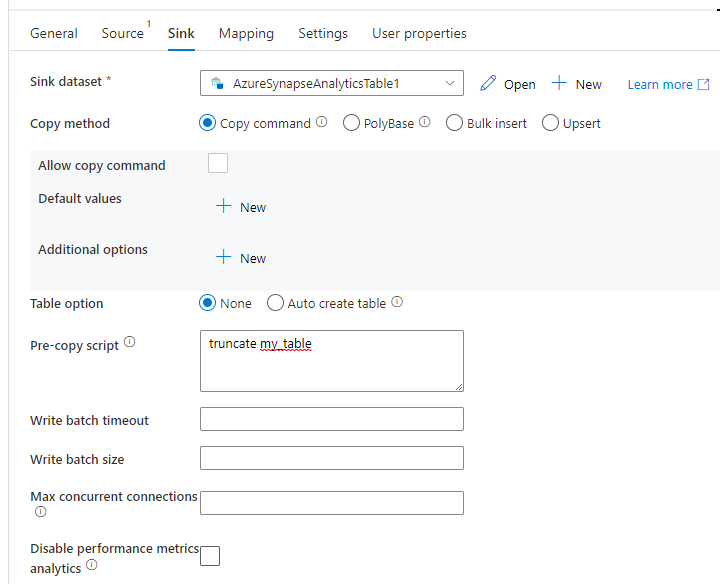Click info icon beside Copy command
720x584 pixels.
321,122
